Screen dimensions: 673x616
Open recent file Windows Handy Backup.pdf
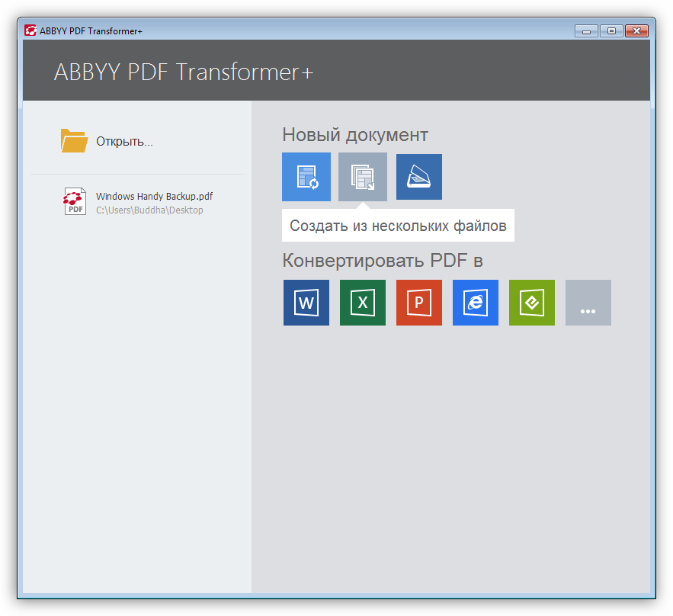coord(154,196)
